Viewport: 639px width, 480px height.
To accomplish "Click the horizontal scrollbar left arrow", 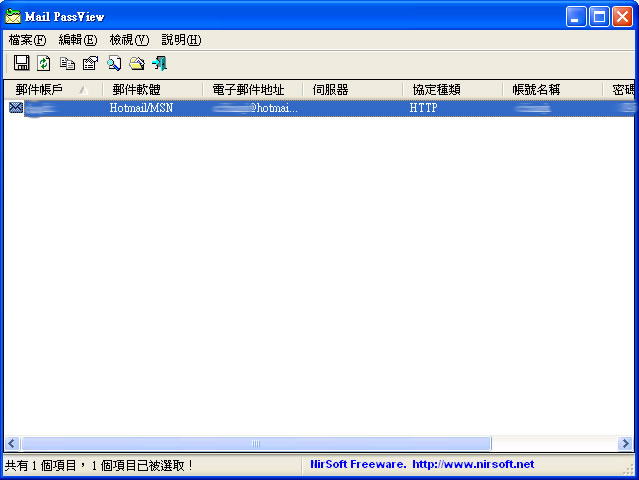I will pyautogui.click(x=12, y=443).
